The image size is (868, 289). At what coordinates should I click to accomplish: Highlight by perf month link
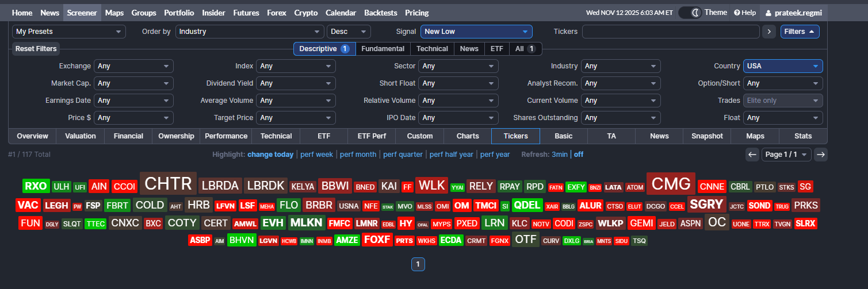pyautogui.click(x=358, y=155)
